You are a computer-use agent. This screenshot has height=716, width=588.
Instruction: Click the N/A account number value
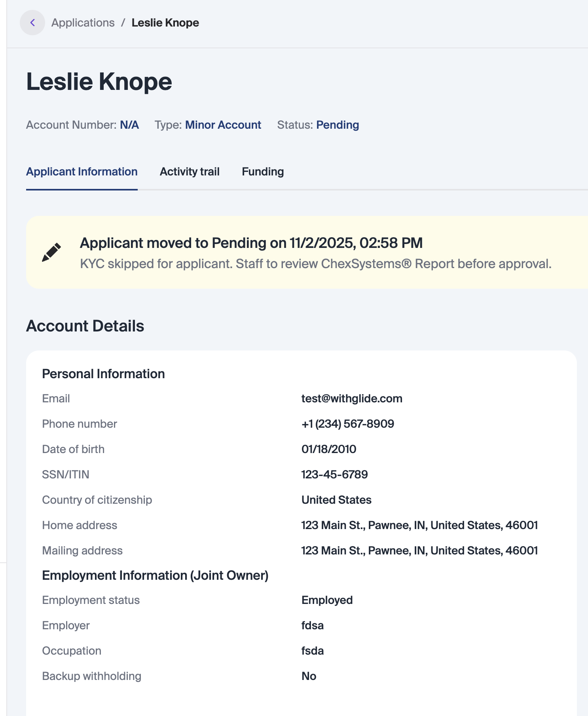(129, 125)
